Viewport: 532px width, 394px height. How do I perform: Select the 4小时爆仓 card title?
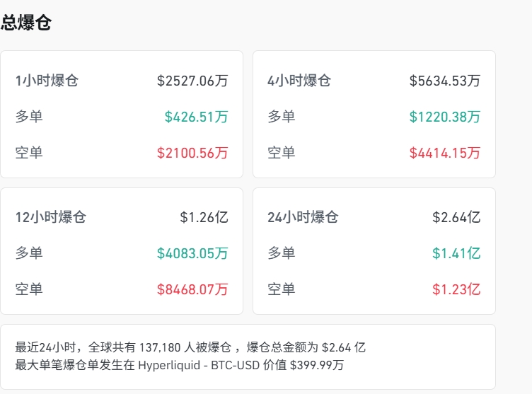(299, 81)
